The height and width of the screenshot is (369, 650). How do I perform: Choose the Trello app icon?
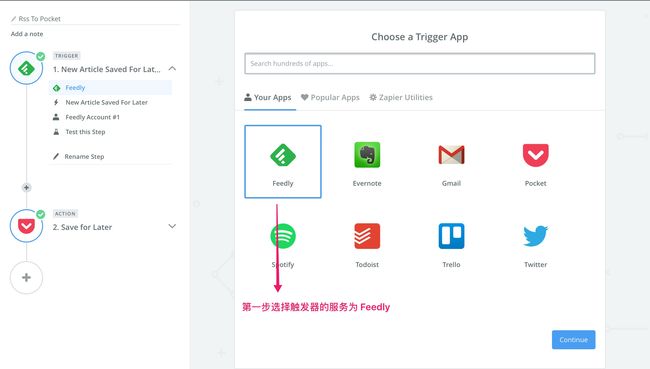451,236
